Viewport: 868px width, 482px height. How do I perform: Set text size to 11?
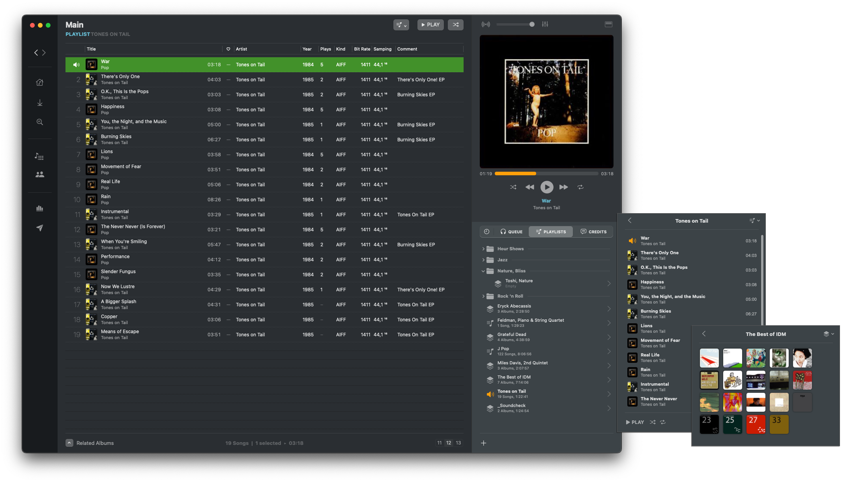(x=439, y=443)
